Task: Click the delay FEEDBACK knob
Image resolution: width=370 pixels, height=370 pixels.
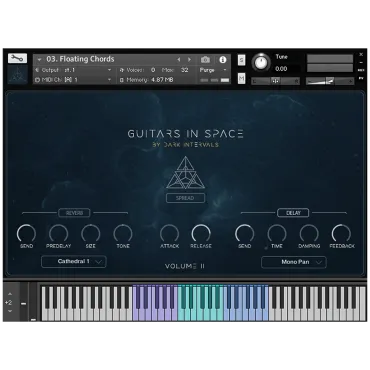Action: click(x=341, y=233)
